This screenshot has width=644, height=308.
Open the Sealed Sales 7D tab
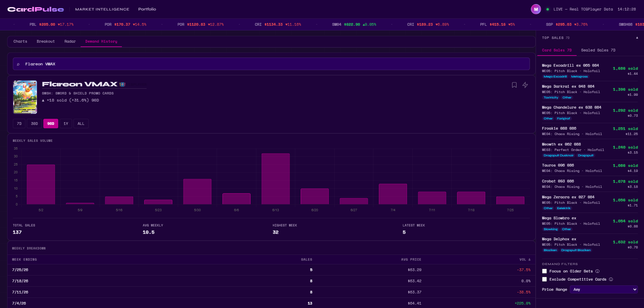[x=598, y=50]
